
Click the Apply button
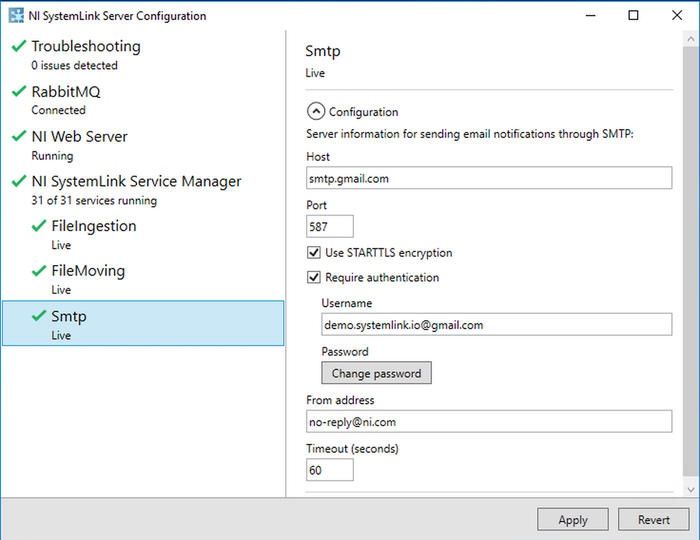pyautogui.click(x=573, y=519)
